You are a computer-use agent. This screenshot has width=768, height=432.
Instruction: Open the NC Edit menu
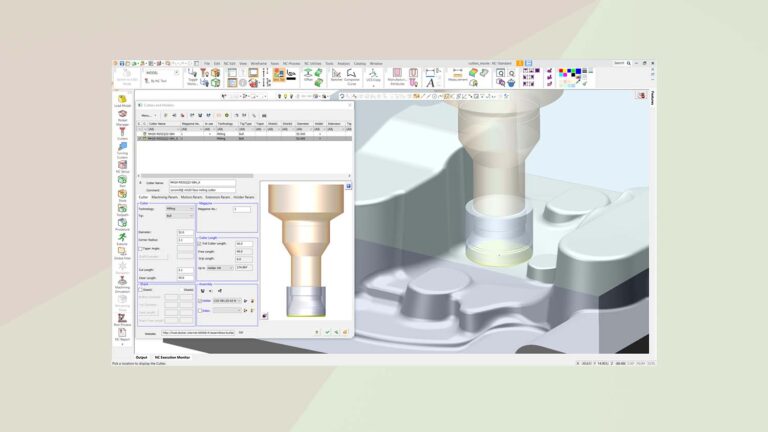point(229,64)
